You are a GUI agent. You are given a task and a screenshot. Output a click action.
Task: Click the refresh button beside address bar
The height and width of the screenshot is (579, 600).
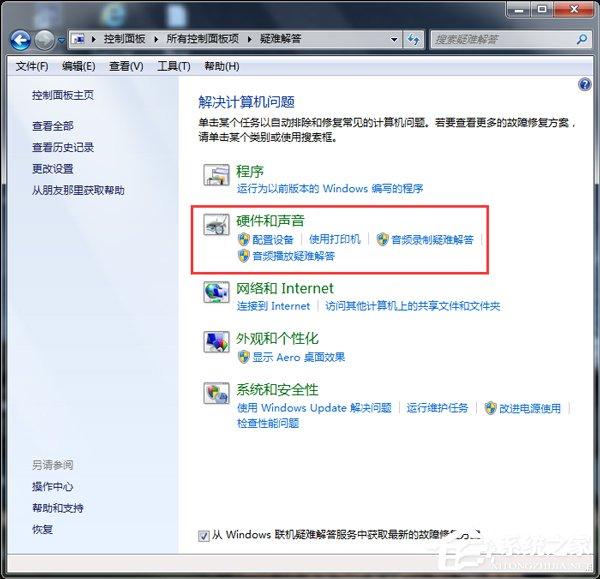(x=413, y=40)
